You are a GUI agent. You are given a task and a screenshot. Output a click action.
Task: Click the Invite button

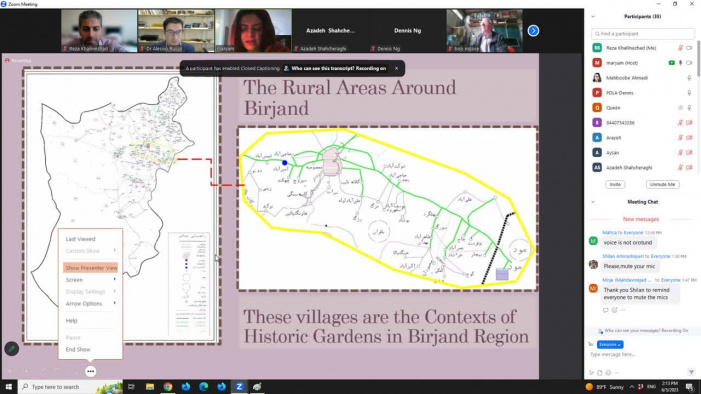point(615,184)
